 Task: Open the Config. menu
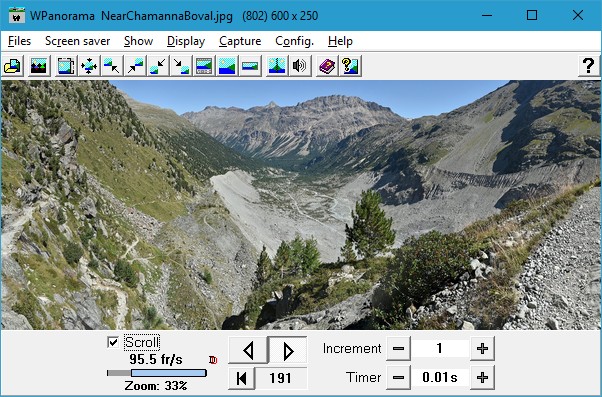click(294, 41)
